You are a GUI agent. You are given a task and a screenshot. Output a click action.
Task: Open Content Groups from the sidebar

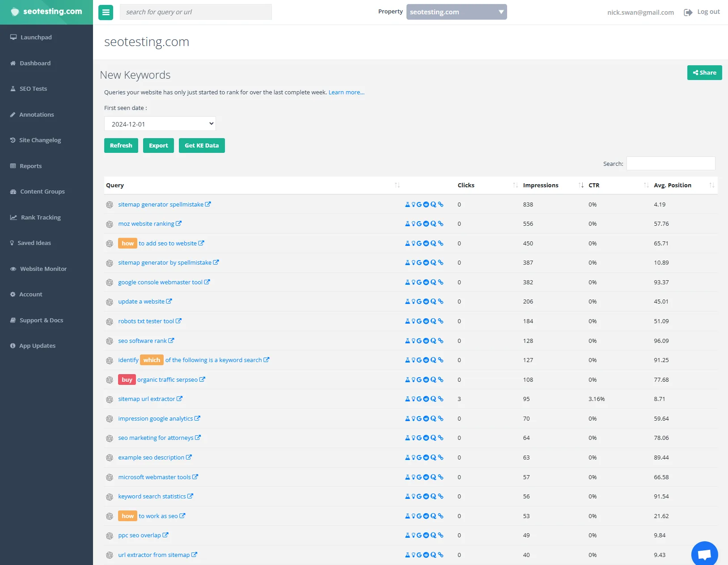[x=42, y=192]
